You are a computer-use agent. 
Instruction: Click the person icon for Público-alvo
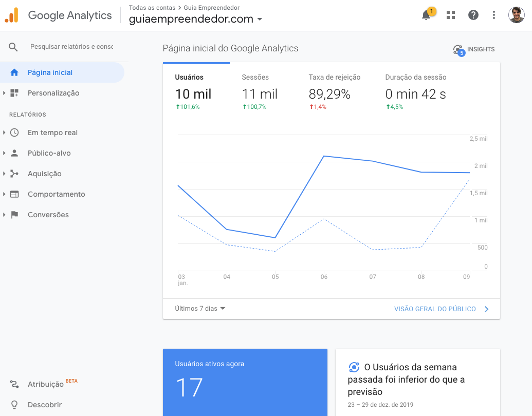[x=14, y=153]
